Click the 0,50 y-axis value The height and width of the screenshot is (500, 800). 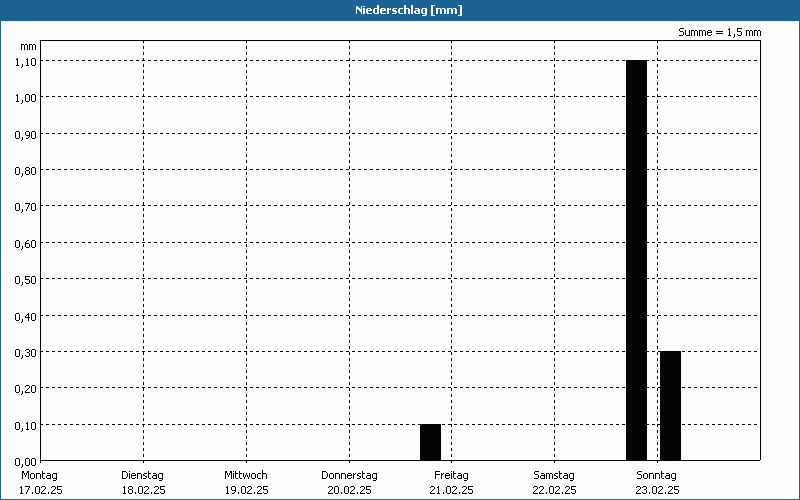pyautogui.click(x=26, y=280)
